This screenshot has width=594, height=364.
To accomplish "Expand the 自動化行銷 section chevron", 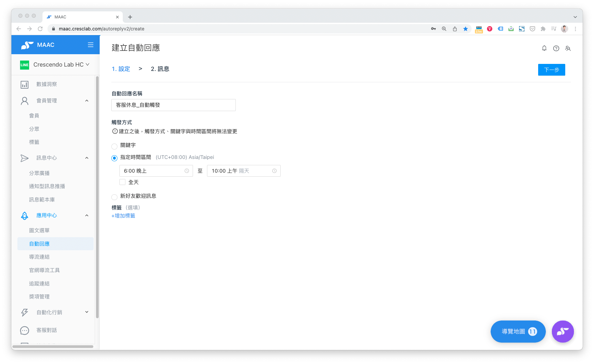I will [x=87, y=312].
